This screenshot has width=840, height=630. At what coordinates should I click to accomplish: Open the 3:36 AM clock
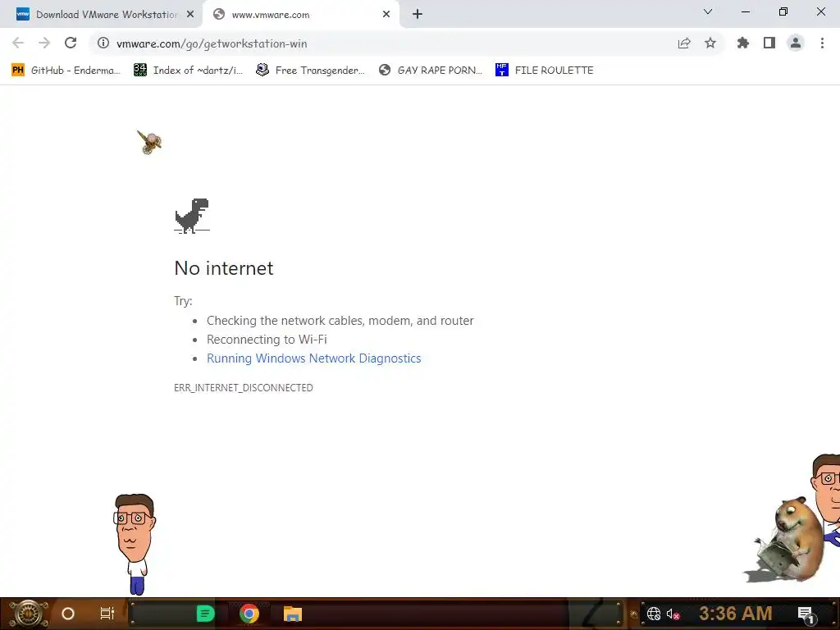(x=735, y=614)
